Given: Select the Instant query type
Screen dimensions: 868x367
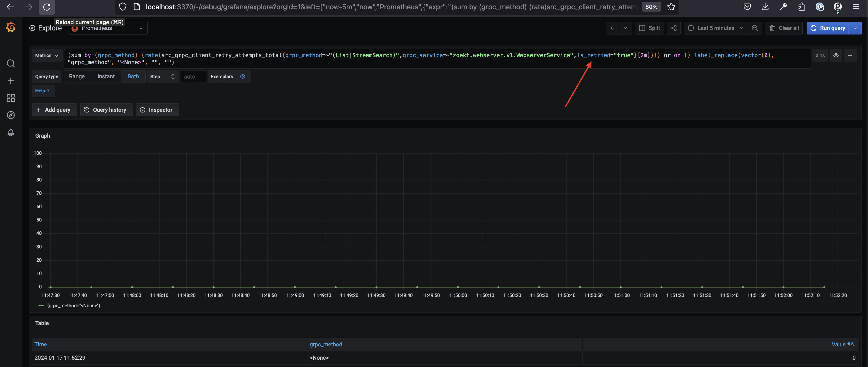Looking at the screenshot, I should pyautogui.click(x=106, y=77).
